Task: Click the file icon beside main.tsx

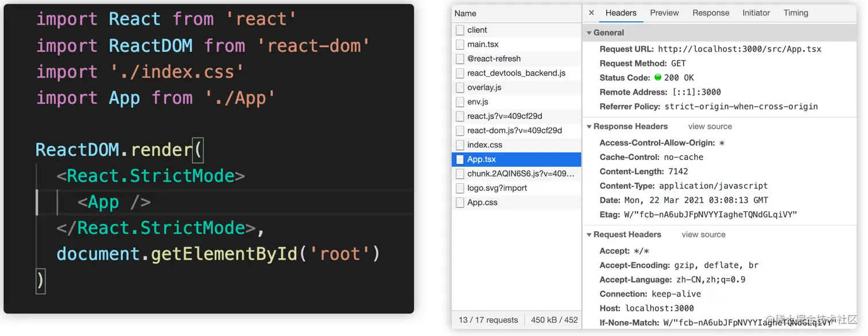Action: (x=460, y=44)
